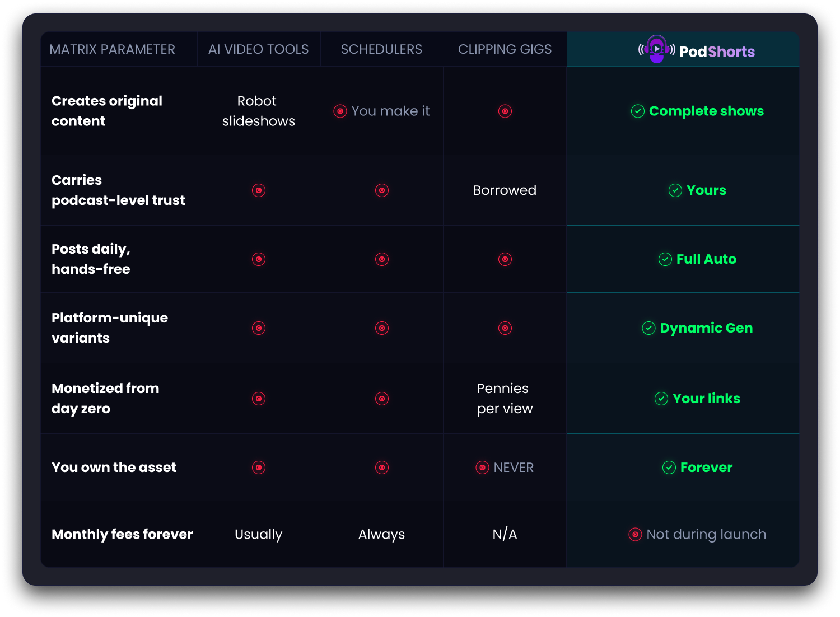Click the Full Auto text
The image size is (840, 617).
tap(706, 259)
